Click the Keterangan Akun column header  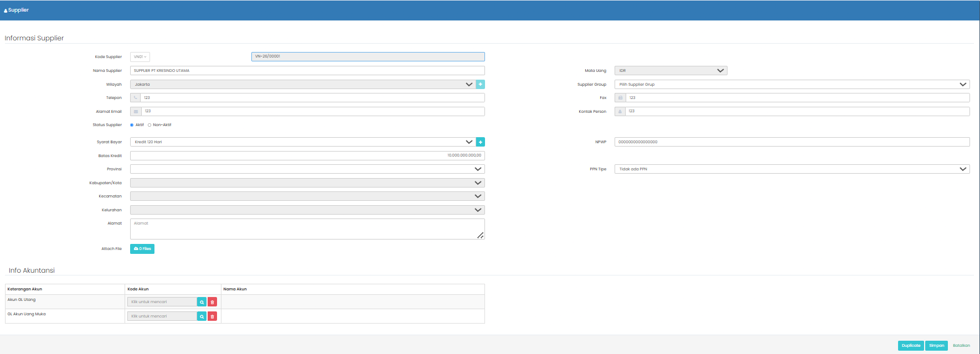click(25, 289)
